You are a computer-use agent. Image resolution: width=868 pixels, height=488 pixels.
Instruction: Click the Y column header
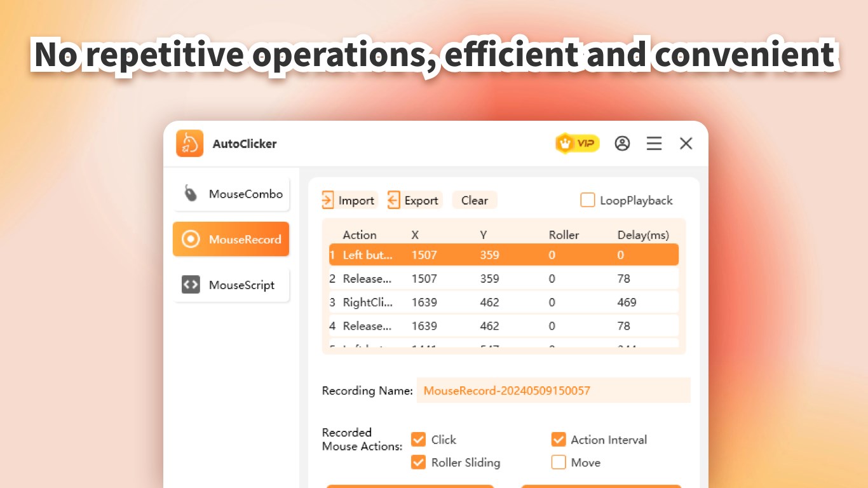pos(484,234)
